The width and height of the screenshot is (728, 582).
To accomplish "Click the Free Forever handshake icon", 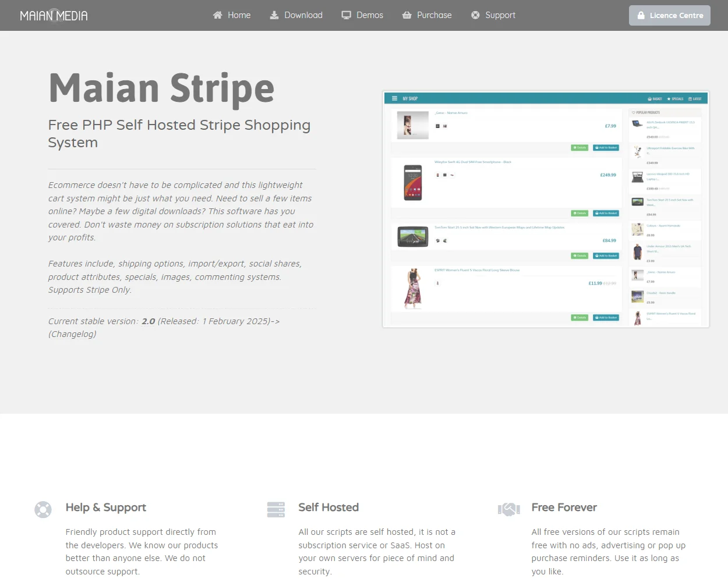I will point(509,509).
